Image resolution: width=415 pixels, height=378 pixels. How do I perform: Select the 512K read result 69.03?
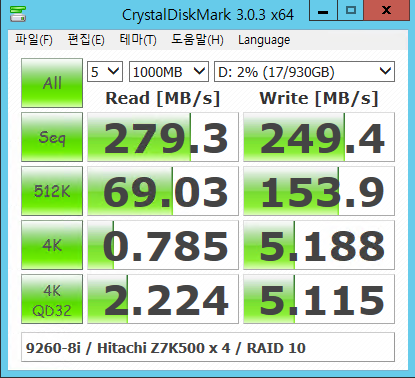(163, 191)
